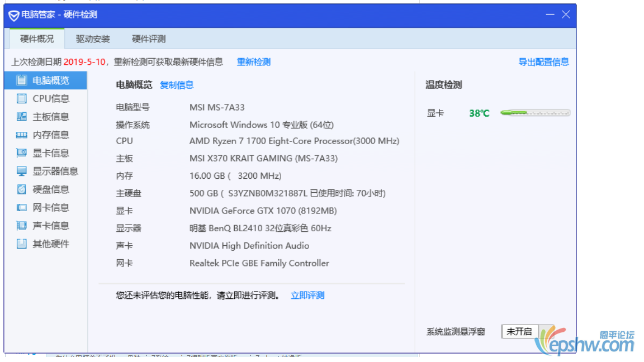The image size is (644, 362).
Task: Open the 声卡信息 sound card icon
Action: point(21,226)
